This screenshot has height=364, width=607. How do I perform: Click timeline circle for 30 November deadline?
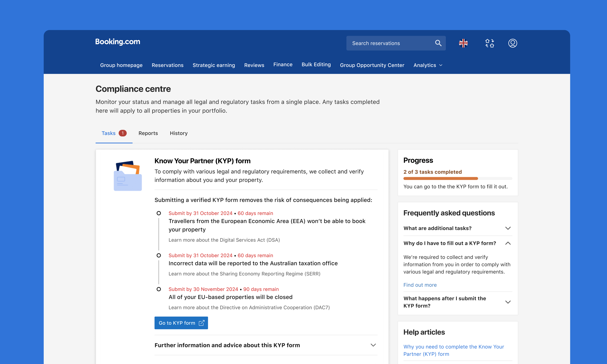coord(159,289)
